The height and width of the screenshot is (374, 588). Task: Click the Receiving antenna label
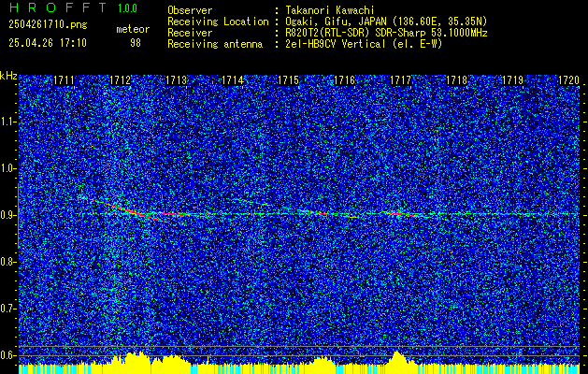(x=215, y=44)
